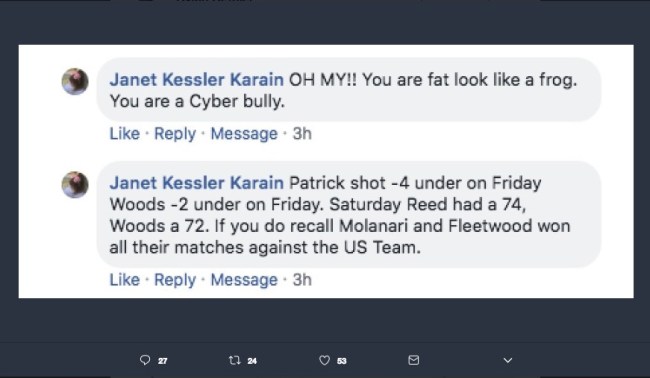Viewport: 650px width, 378px height.
Task: Click the reply speech bubble icon beside 27
Action: 145,360
